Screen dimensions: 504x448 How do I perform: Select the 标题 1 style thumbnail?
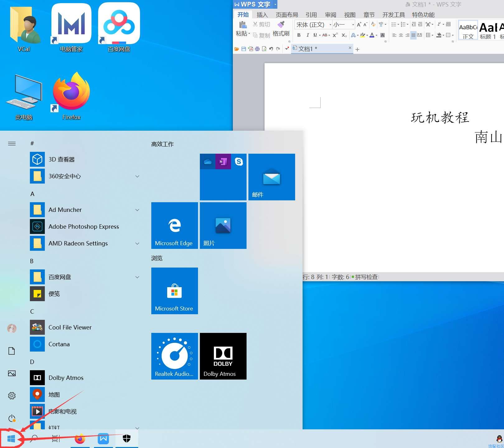point(488,30)
